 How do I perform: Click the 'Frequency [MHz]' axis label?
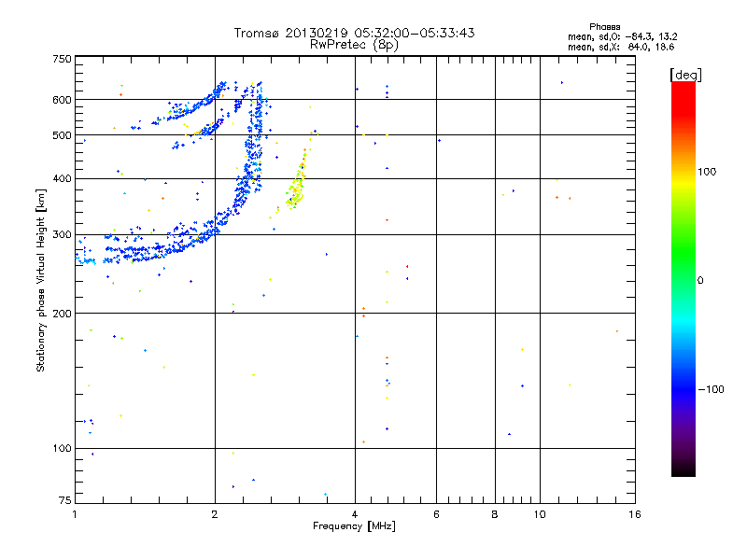[x=354, y=526]
